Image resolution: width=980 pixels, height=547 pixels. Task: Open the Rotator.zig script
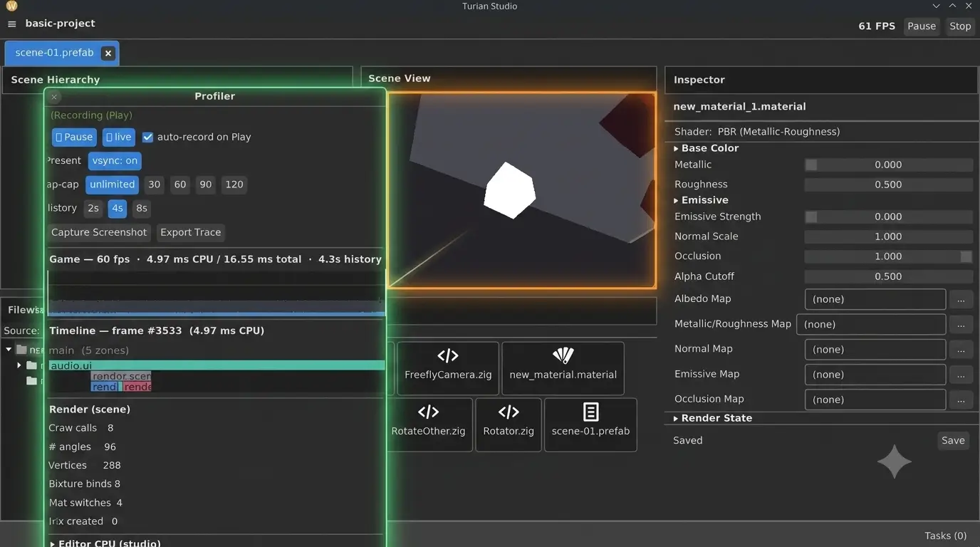509,424
